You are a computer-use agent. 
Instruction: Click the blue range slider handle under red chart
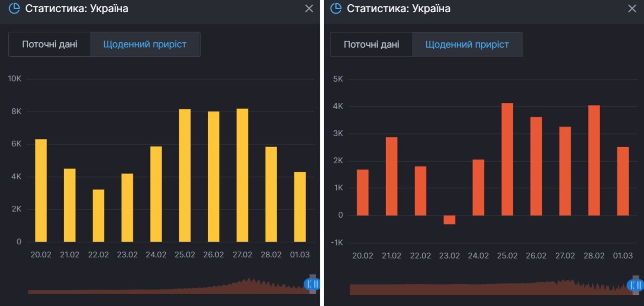(635, 285)
